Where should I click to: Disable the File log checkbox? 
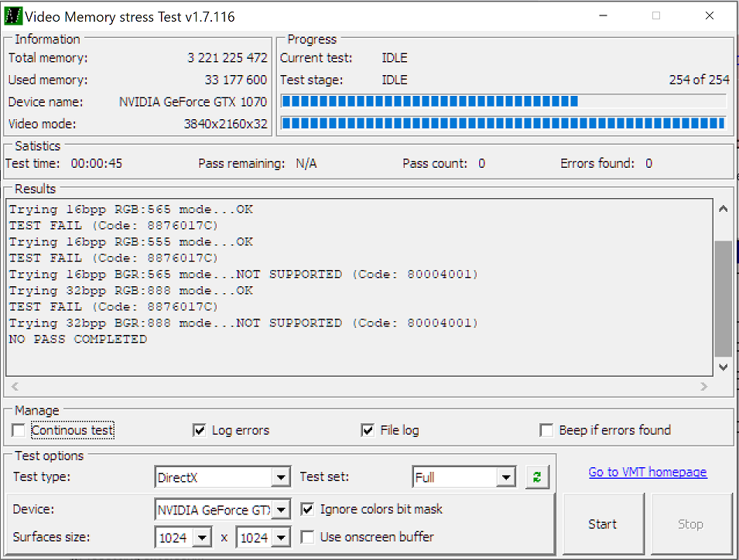point(368,430)
